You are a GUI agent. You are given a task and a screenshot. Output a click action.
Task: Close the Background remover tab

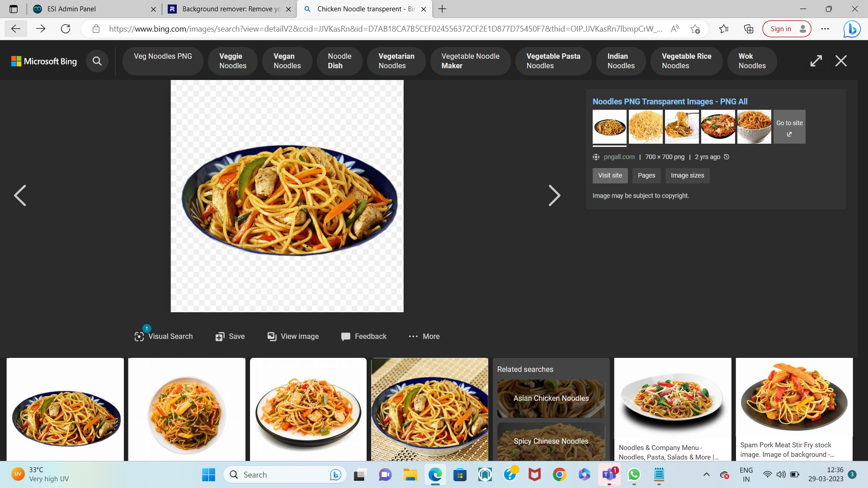pos(288,9)
